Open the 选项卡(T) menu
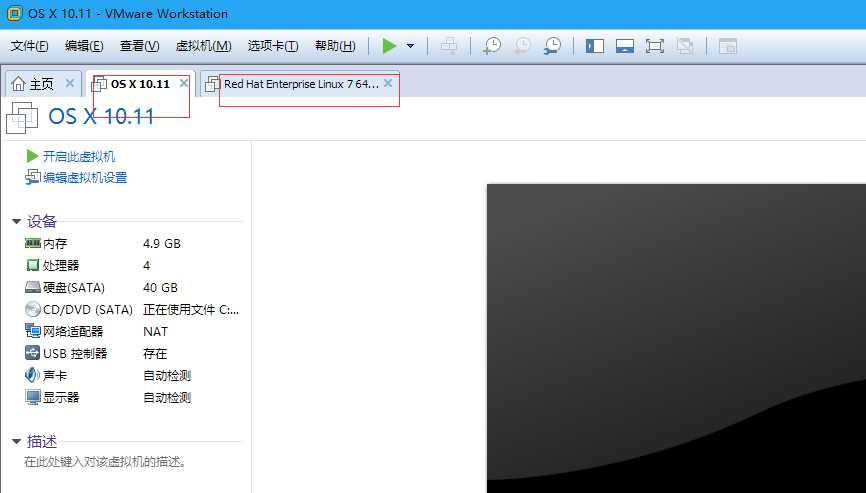The height and width of the screenshot is (493, 866). [x=273, y=46]
